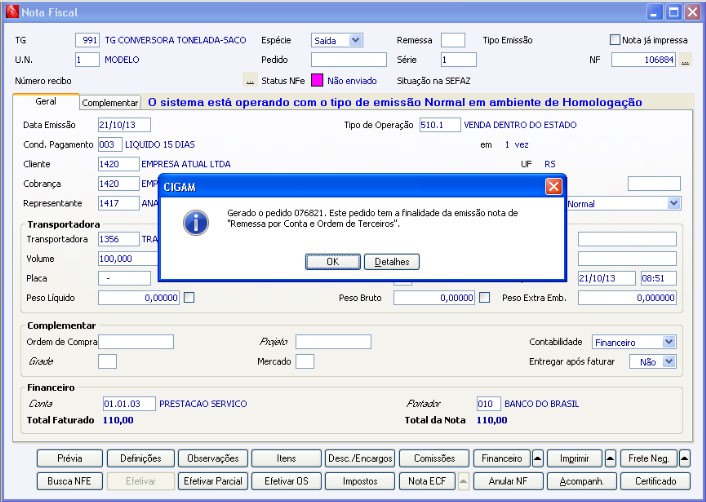
Task: Click Comissões button
Action: [x=434, y=458]
